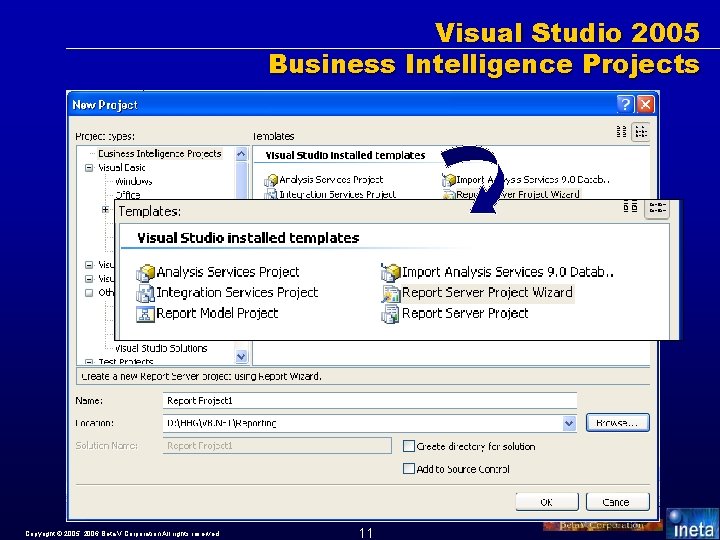Screen dimensions: 720x540
Task: Click the Cancel button
Action: click(x=618, y=502)
